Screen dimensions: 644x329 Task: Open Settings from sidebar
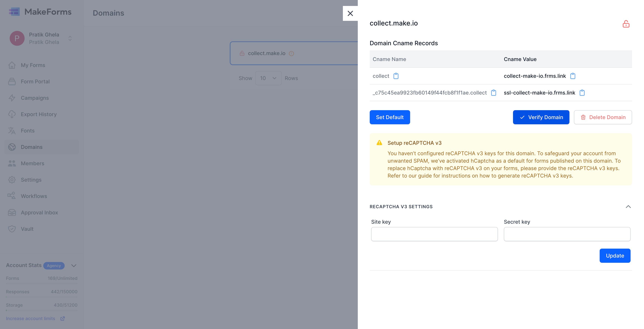(42, 180)
